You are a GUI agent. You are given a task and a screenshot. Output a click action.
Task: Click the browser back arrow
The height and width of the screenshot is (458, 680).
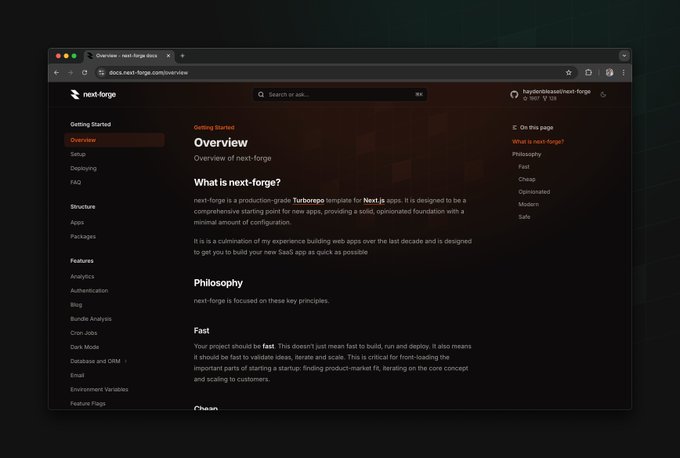point(56,72)
